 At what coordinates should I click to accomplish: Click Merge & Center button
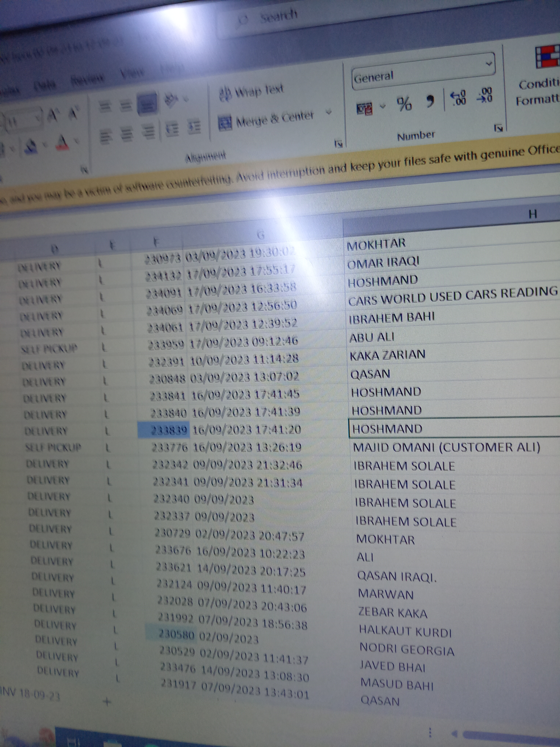266,120
